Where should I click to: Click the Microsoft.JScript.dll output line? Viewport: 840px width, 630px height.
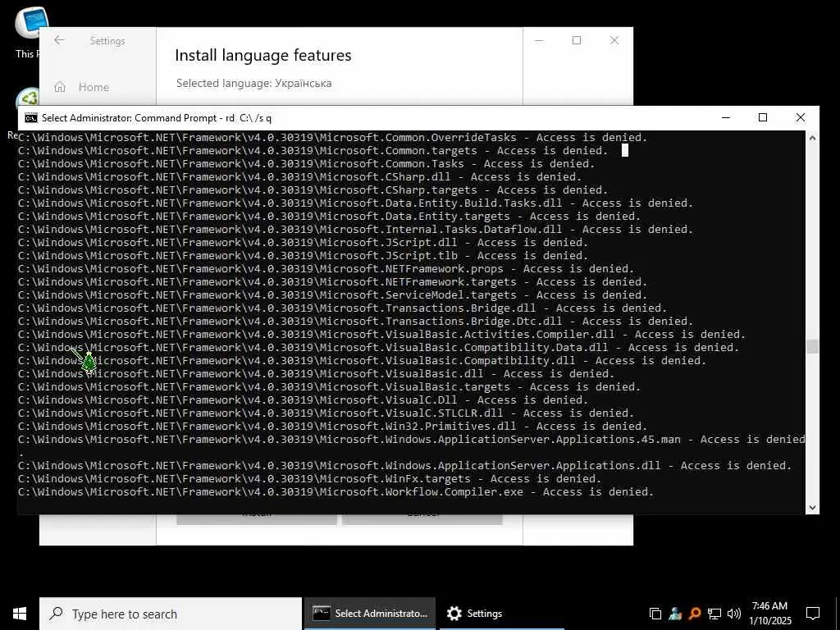[303, 242]
